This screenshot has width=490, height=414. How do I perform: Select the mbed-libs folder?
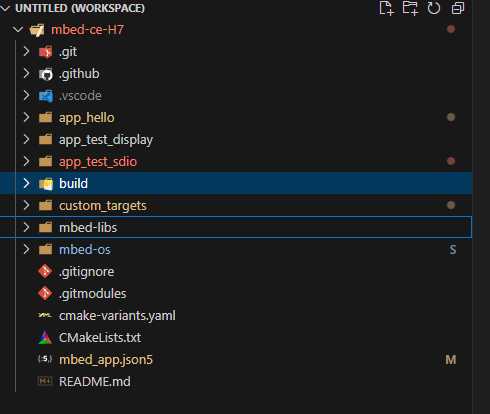coord(236,227)
